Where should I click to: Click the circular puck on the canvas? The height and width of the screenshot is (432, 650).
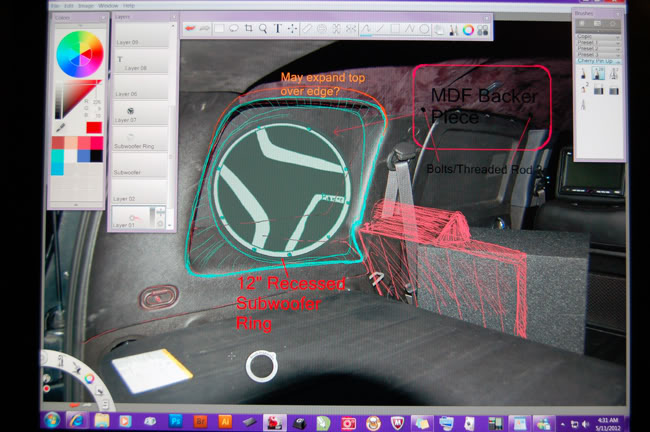[262, 366]
